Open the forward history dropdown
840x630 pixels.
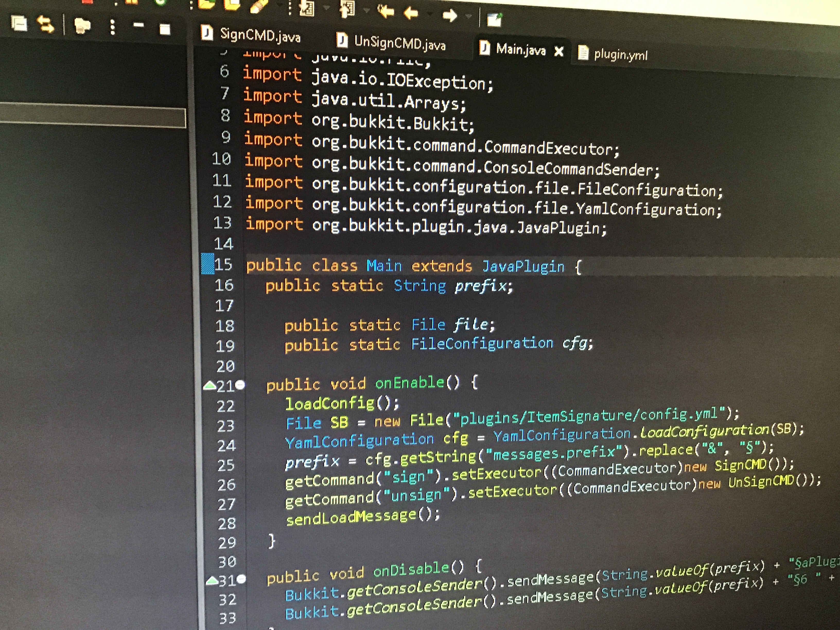coord(469,16)
